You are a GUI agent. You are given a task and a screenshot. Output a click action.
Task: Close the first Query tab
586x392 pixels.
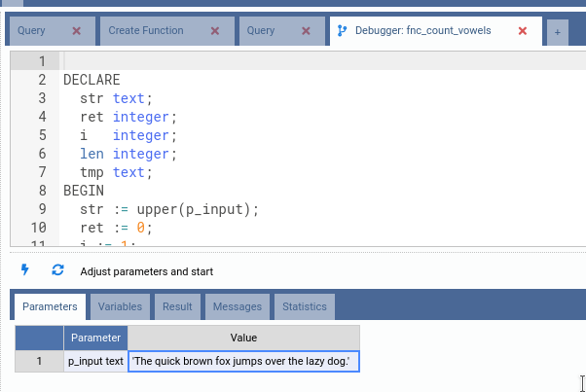tap(77, 31)
